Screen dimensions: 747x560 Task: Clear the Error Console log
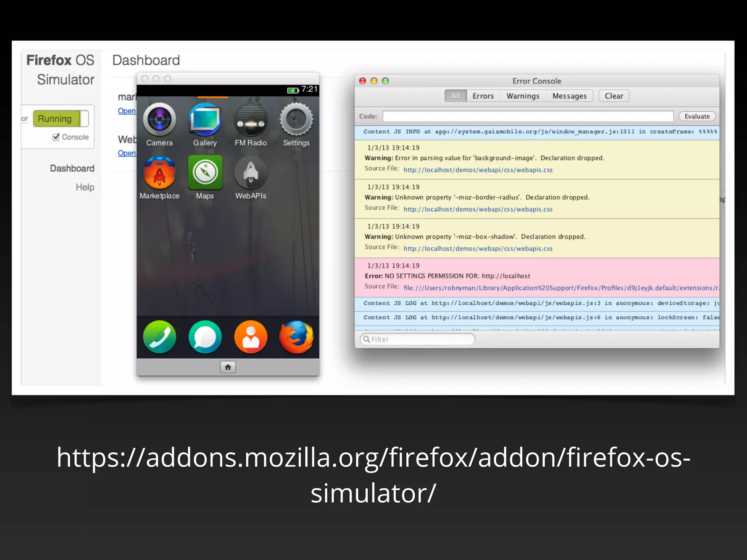coord(614,96)
